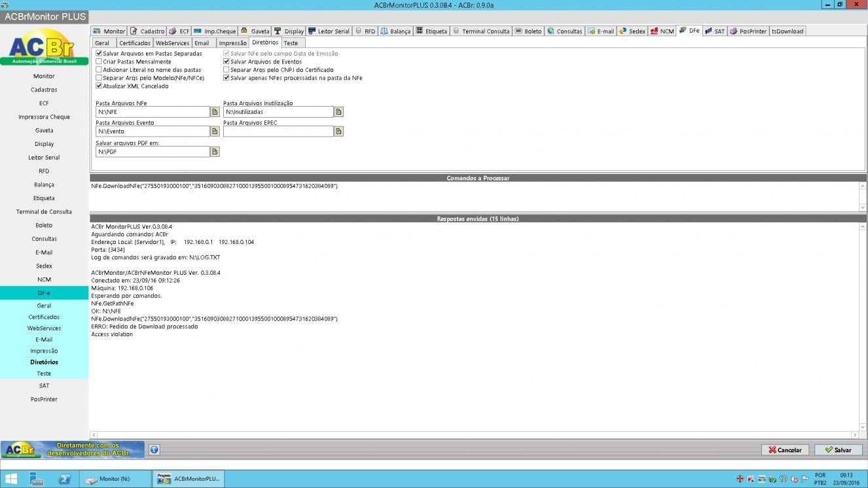Check Separar Arqs pelo Modelo(NFe/NFCe)
This screenshot has height=488, width=868.
click(x=150, y=78)
